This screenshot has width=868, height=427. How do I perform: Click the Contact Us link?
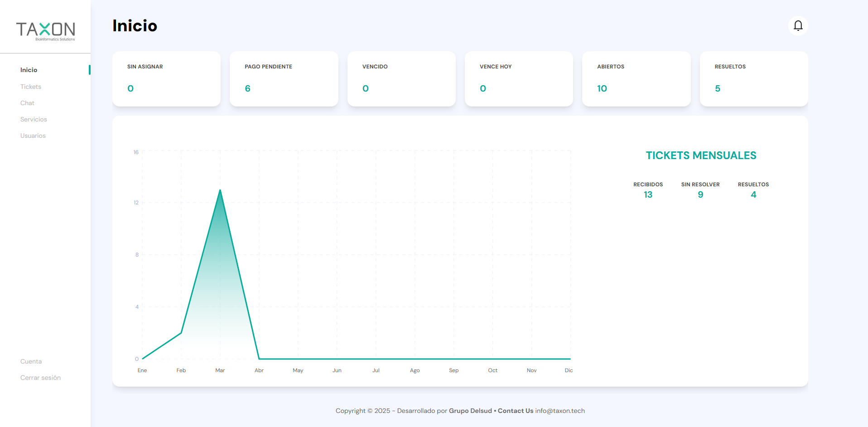click(515, 411)
